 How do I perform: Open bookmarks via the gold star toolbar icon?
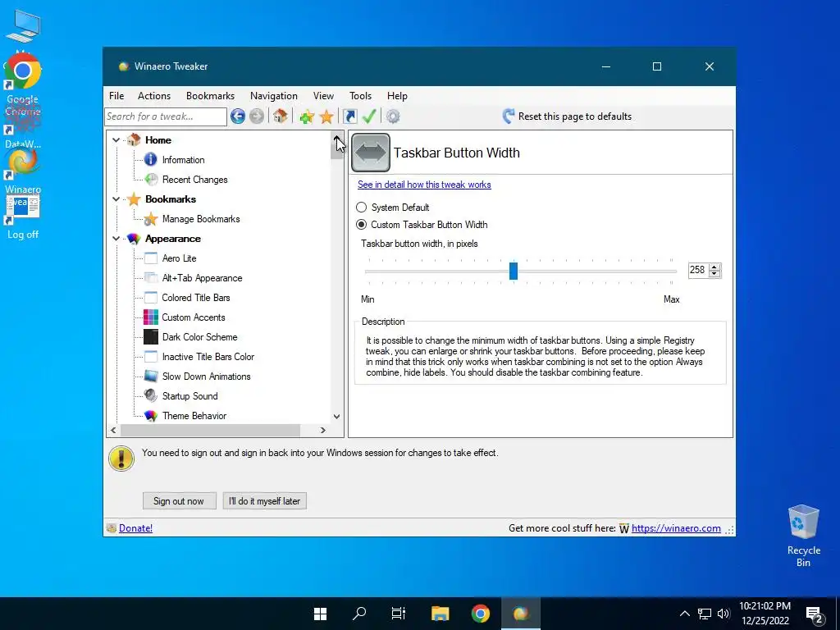(326, 116)
